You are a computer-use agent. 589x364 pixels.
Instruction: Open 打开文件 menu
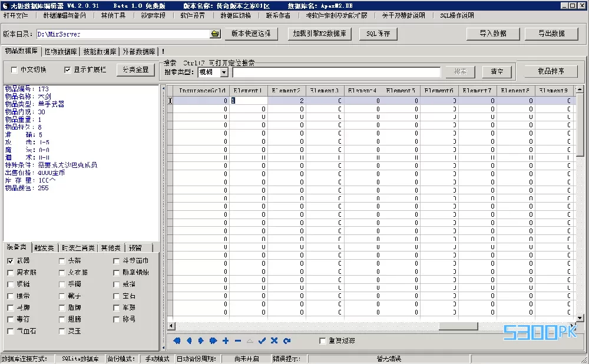coord(16,15)
